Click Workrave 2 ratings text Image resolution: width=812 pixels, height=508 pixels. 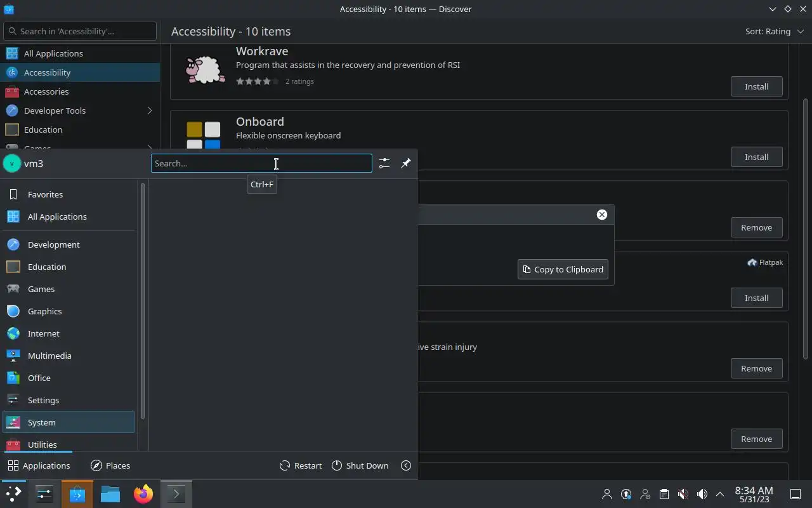click(299, 81)
